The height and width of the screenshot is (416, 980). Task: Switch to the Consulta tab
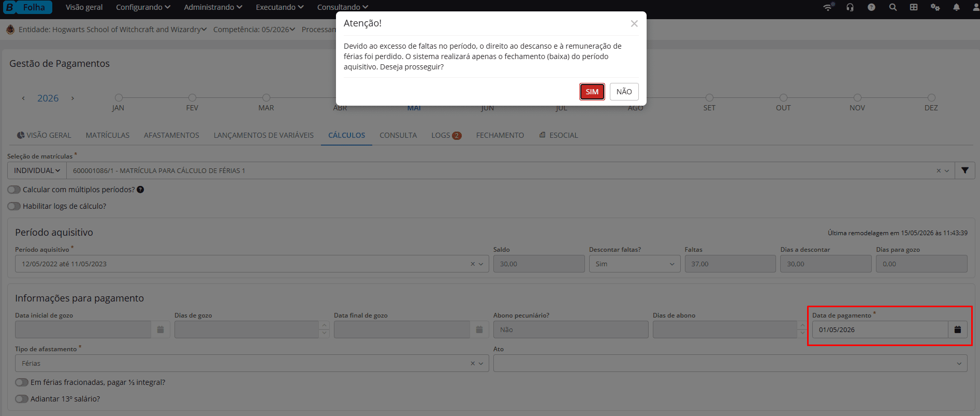[x=398, y=135]
